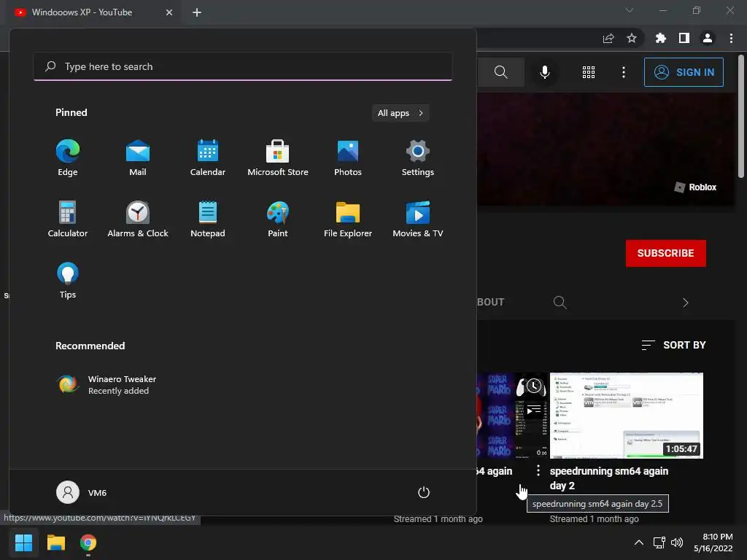747x560 pixels.
Task: Open the Calendar app
Action: (x=208, y=158)
